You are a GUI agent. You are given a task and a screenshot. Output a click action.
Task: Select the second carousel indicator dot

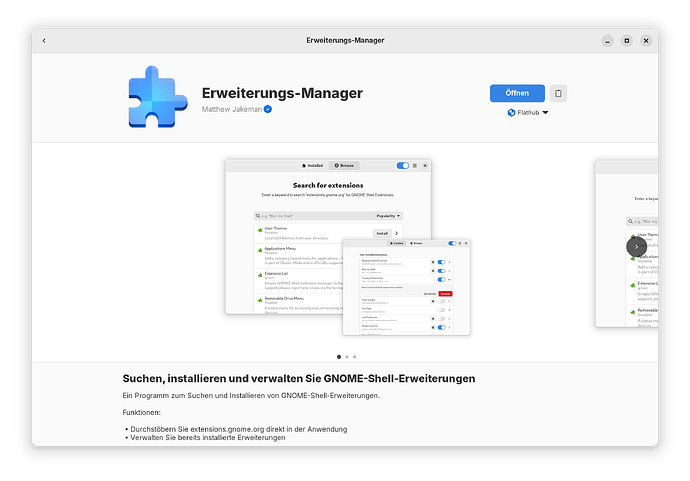tap(347, 357)
